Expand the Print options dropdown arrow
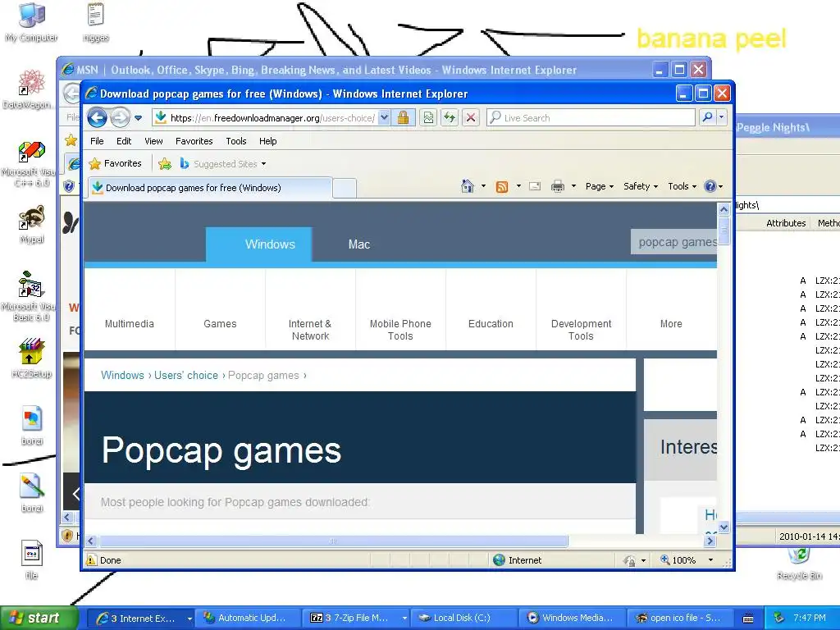Image resolution: width=840 pixels, height=630 pixels. click(x=573, y=186)
